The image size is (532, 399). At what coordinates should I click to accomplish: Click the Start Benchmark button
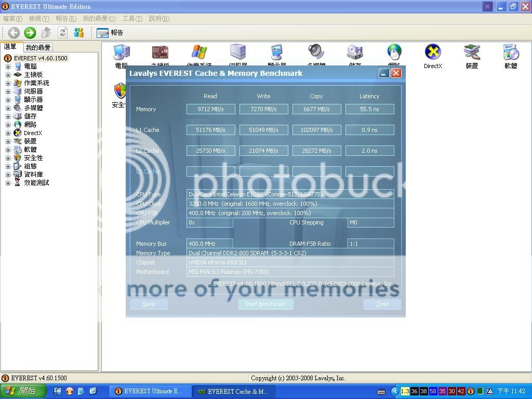(265, 304)
